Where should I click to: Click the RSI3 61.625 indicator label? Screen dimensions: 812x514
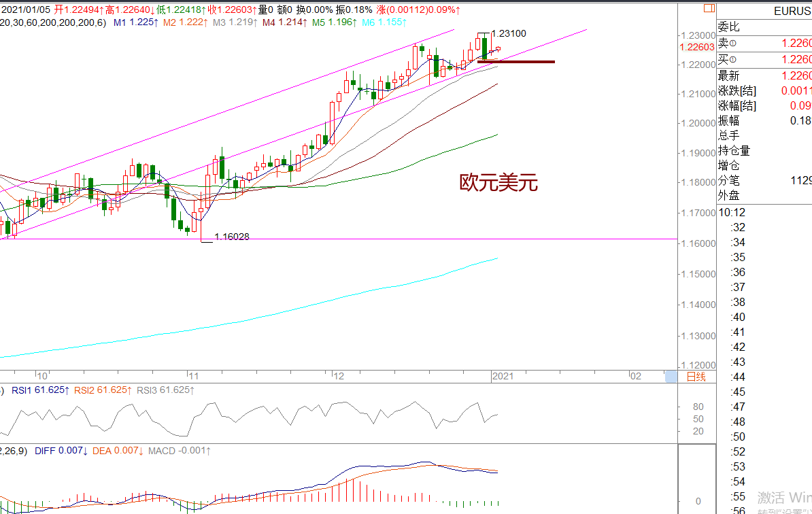(x=165, y=390)
